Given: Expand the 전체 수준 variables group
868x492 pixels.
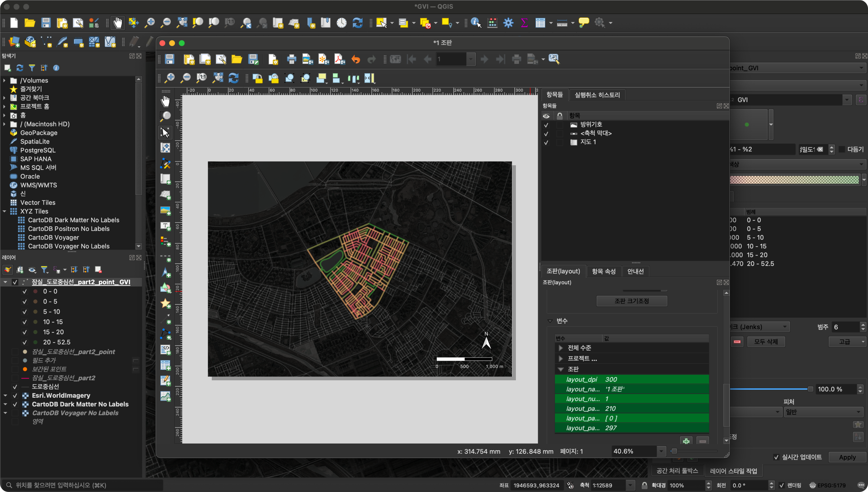Looking at the screenshot, I should 561,348.
